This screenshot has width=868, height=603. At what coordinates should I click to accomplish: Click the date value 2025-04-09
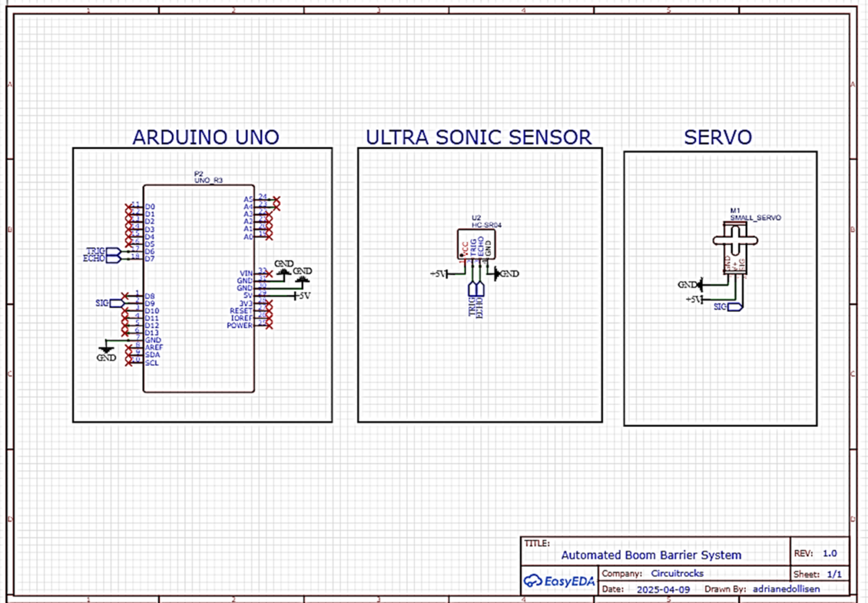pos(664,590)
